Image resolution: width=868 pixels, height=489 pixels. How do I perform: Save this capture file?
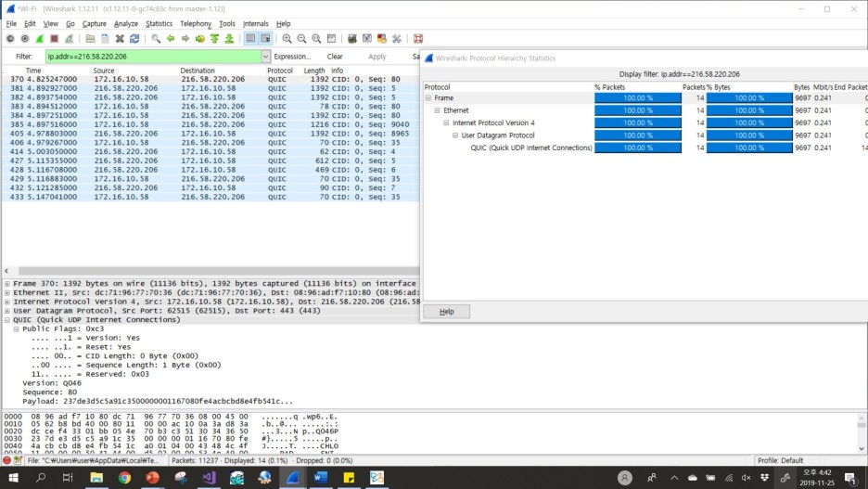click(105, 39)
